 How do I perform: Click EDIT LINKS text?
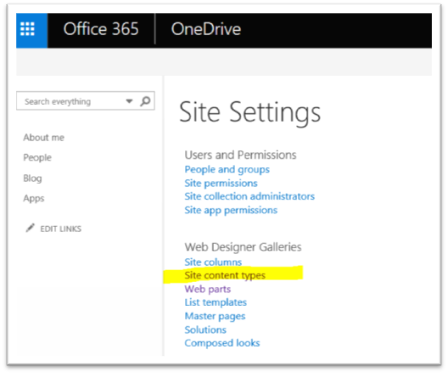61,229
